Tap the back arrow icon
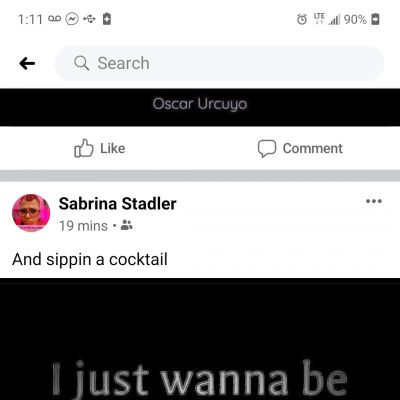Image resolution: width=400 pixels, height=400 pixels. (x=27, y=63)
